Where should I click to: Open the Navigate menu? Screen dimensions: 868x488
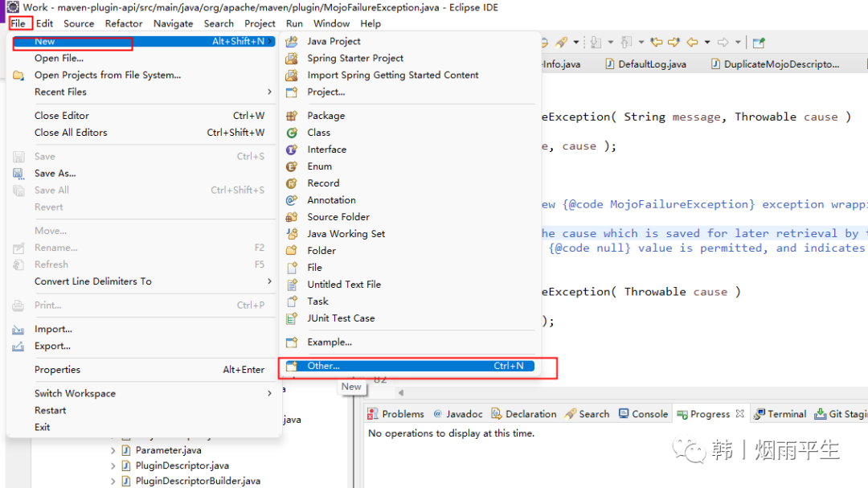[x=174, y=23]
